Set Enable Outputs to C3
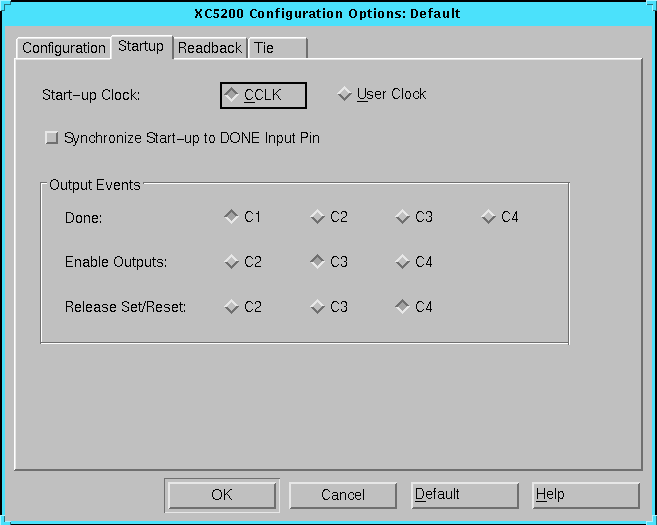This screenshot has width=657, height=525. (x=328, y=262)
